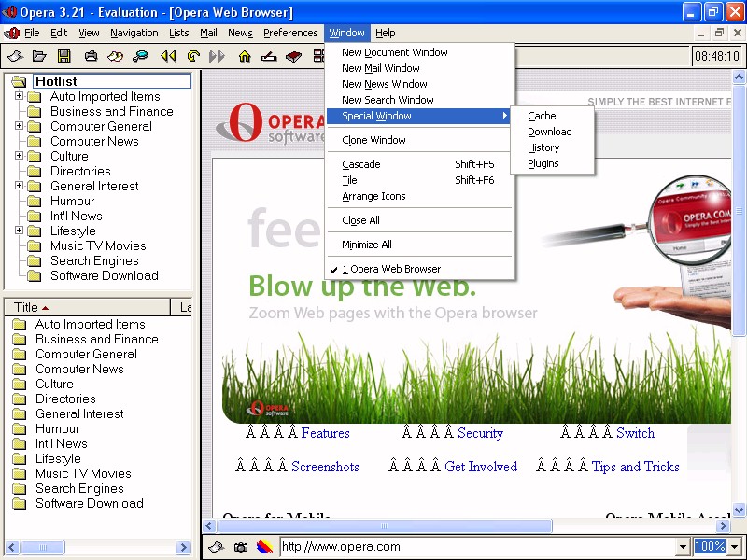Click folder icon beside Software Download in Title list
Viewport: 747px width, 560px height.
pos(19,503)
